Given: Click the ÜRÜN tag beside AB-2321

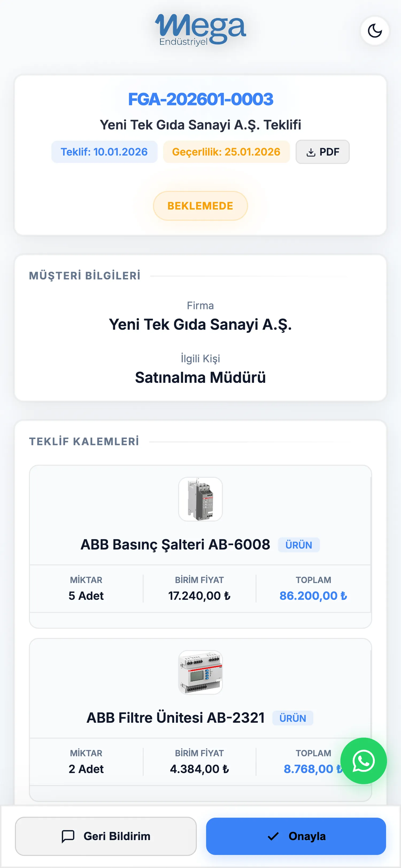Looking at the screenshot, I should point(292,718).
